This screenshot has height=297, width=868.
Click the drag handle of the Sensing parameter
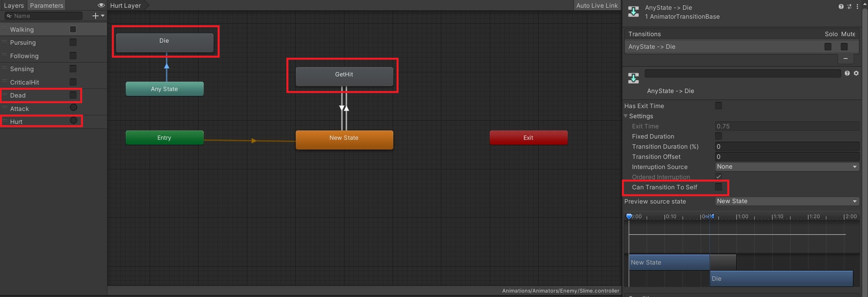click(x=4, y=69)
